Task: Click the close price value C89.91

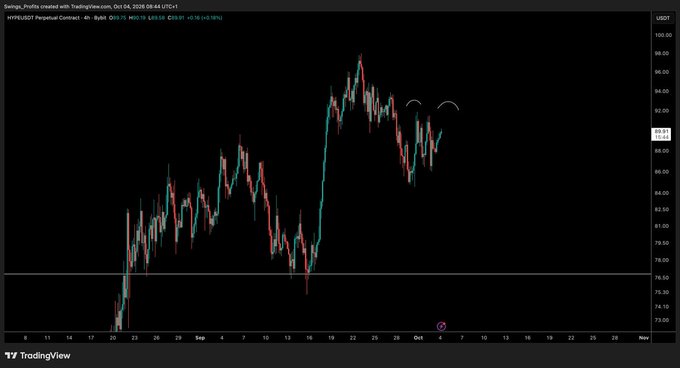Action: pyautogui.click(x=176, y=18)
